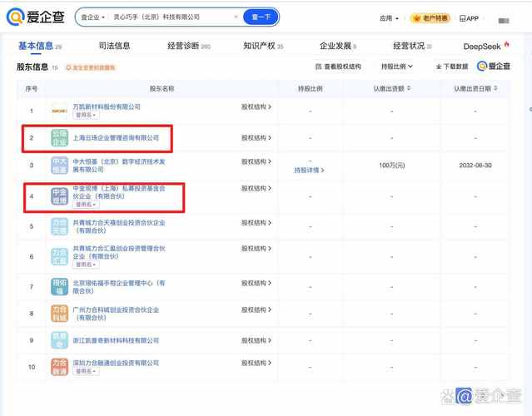Open logo icon of 万凯新材料股份有限公司

pyautogui.click(x=59, y=111)
